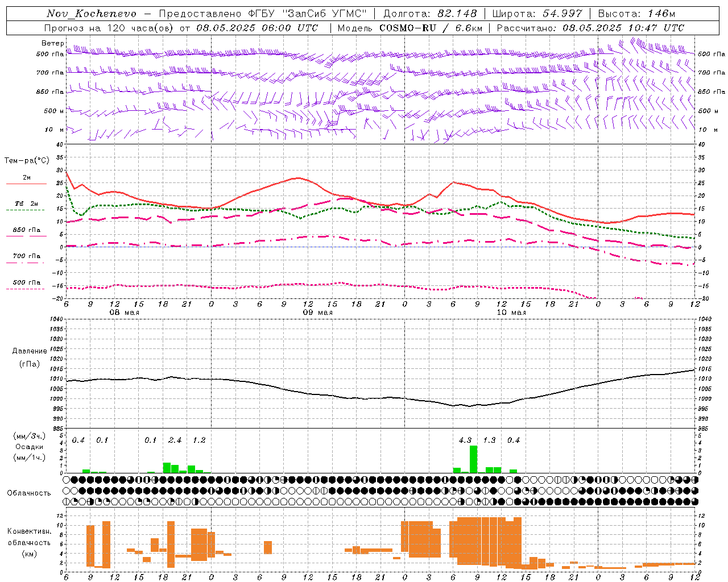The width and height of the screenshot is (728, 582).
Task: Click the '700 гПа' entry in temperature legend
Action: pos(26,256)
